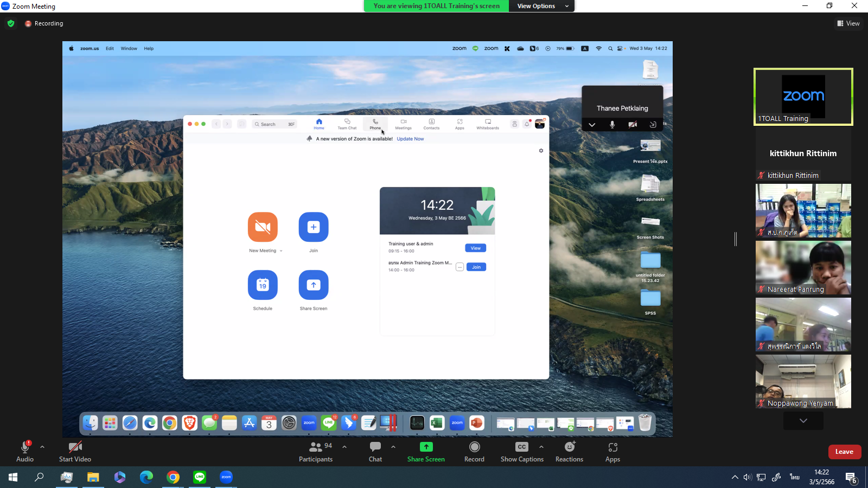Screen dimensions: 868x488
Task: Click the green encryption shield icon
Action: point(11,23)
